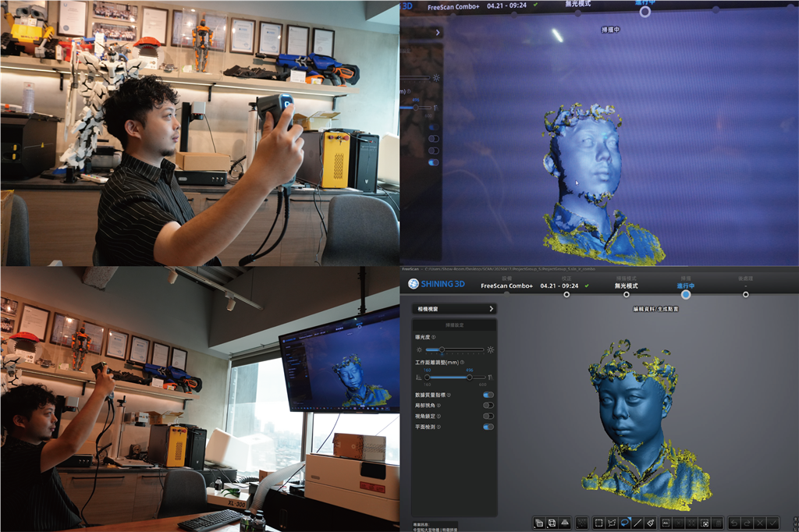Enable the 局部視角 toggle
This screenshot has width=799, height=532.
click(x=488, y=406)
